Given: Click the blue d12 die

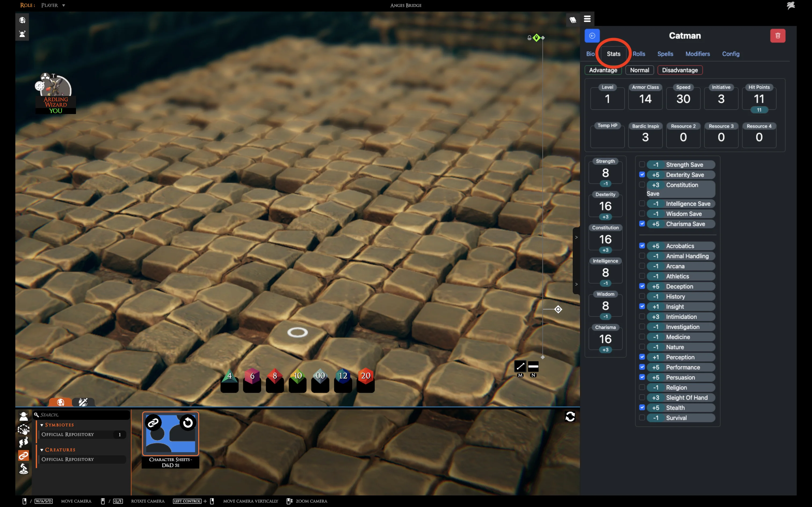Looking at the screenshot, I should 343,376.
